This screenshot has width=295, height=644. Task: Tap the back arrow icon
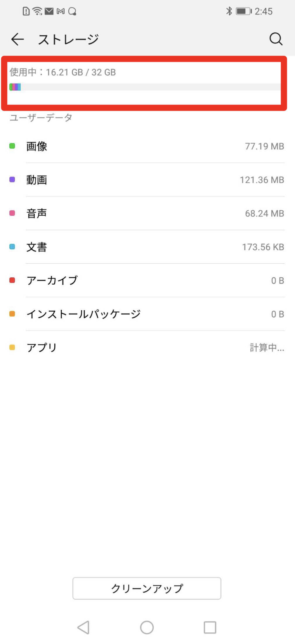coord(18,39)
